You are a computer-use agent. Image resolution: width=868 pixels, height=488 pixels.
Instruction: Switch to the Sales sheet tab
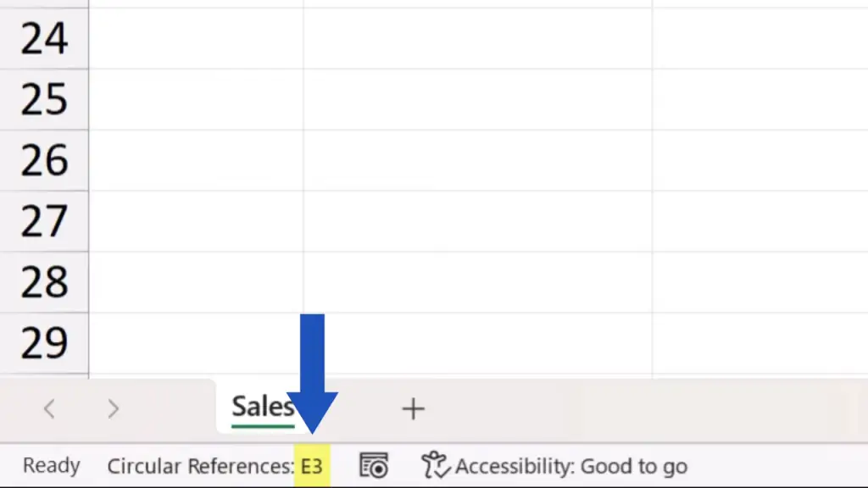click(262, 408)
